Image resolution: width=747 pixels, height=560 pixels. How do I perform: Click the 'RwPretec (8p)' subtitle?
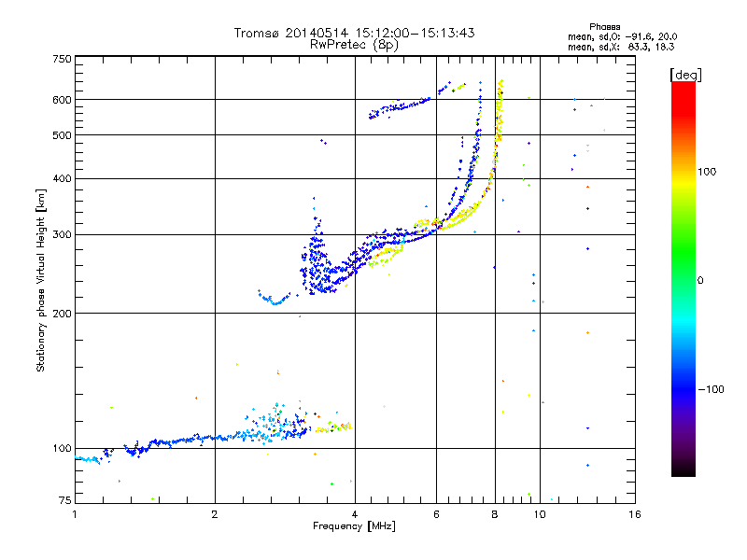tap(354, 45)
